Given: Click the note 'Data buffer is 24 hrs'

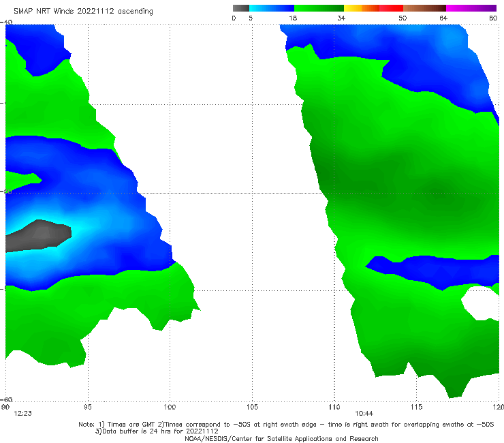Looking at the screenshot, I should pyautogui.click(x=157, y=431).
